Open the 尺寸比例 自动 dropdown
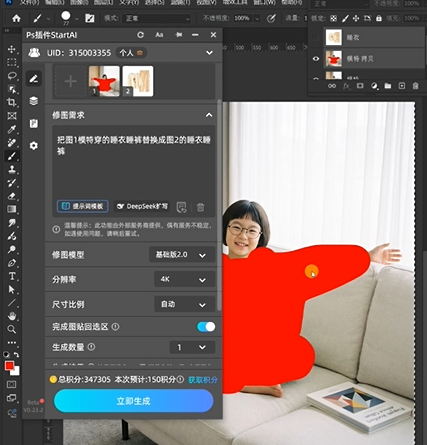This screenshot has width=427, height=445. click(184, 304)
